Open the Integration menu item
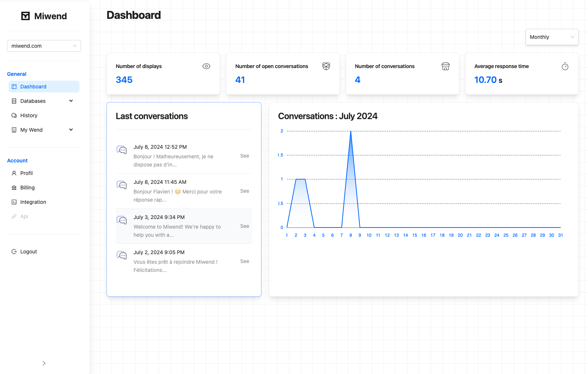 click(x=44, y=202)
